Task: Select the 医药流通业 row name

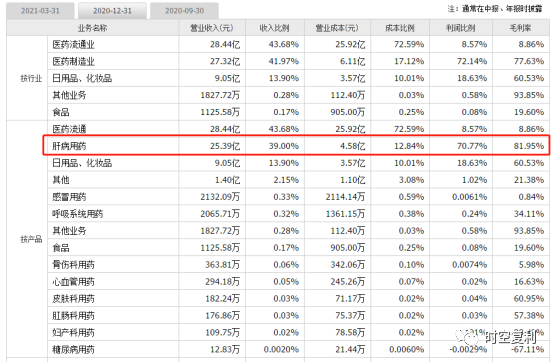Action: [73, 44]
